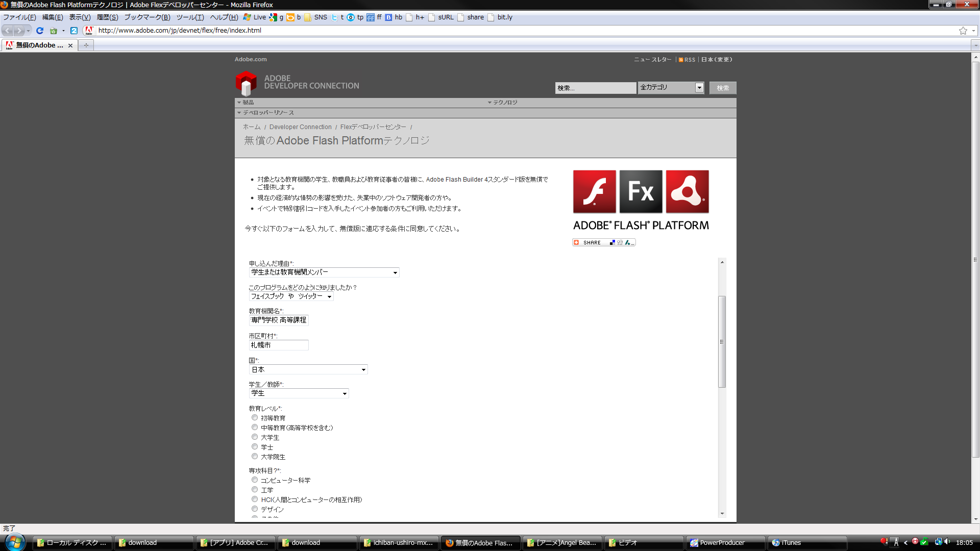Viewport: 980px width, 551px height.
Task: Click the browser page vertical scrollbar thumb
Action: 975,260
